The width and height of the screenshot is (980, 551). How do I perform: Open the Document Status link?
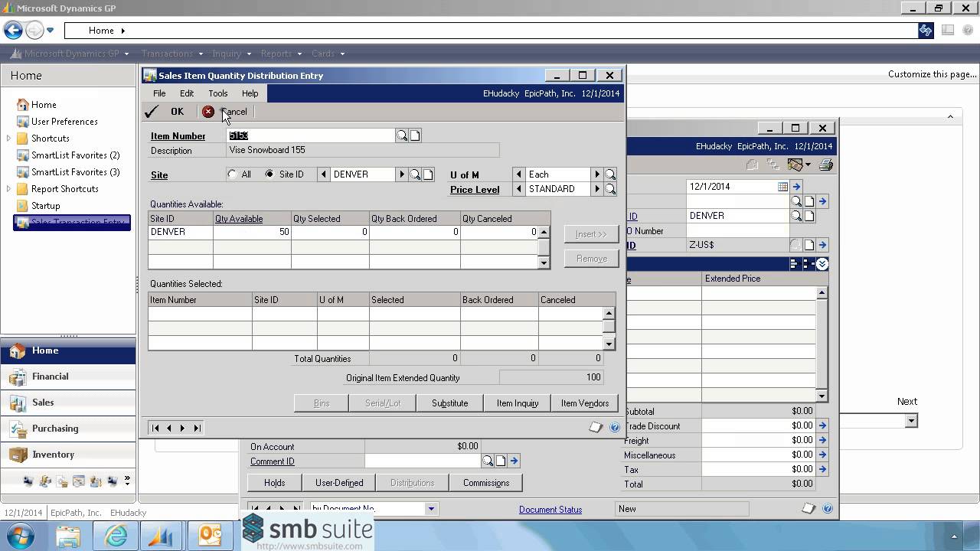pyautogui.click(x=550, y=510)
